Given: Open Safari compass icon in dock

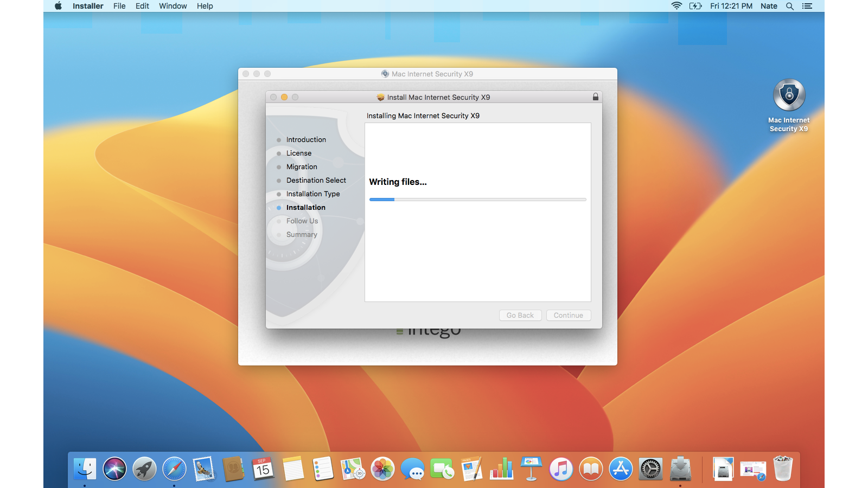Looking at the screenshot, I should click(x=174, y=469).
